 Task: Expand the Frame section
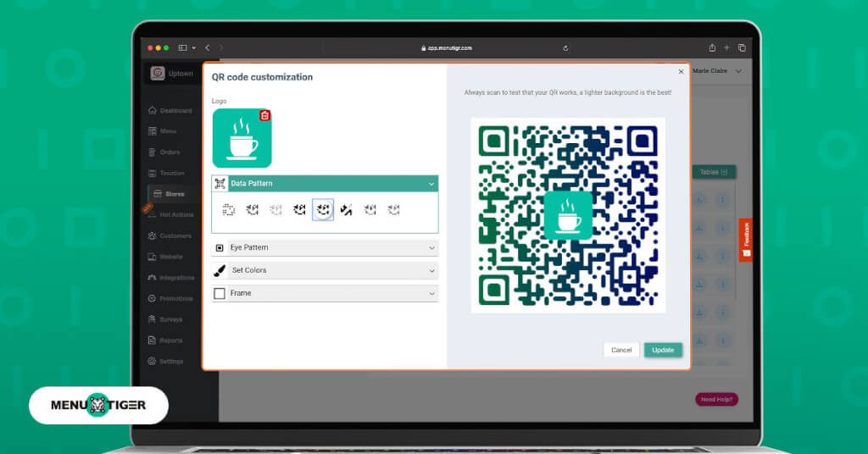(325, 293)
